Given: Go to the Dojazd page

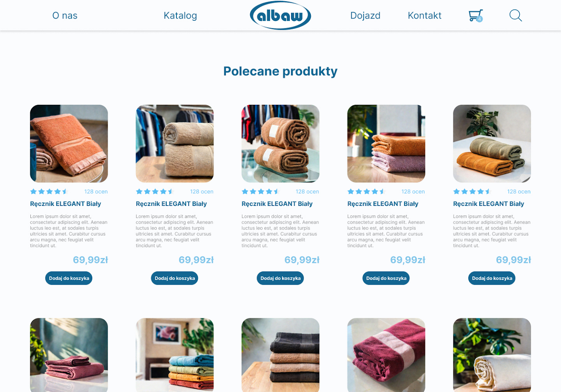Looking at the screenshot, I should pyautogui.click(x=365, y=15).
